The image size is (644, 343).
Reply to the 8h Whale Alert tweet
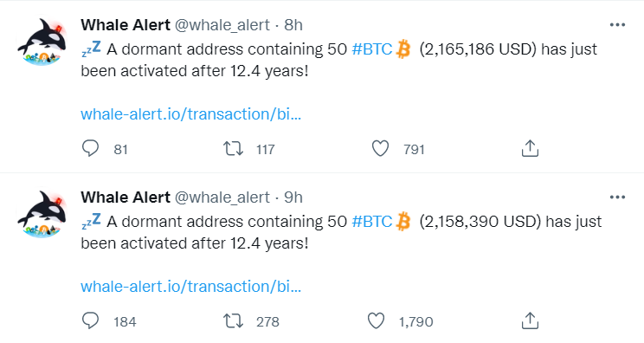coord(90,148)
